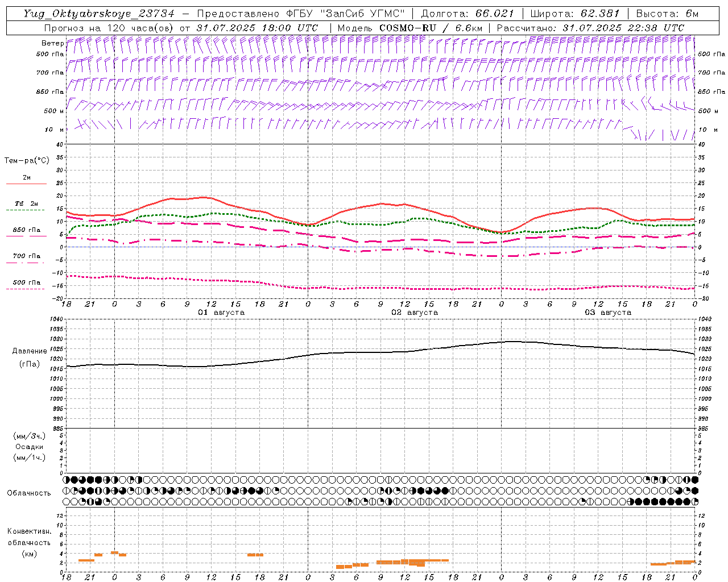Click the Конвективн. label
This screenshot has height=582, width=728.
[x=30, y=531]
